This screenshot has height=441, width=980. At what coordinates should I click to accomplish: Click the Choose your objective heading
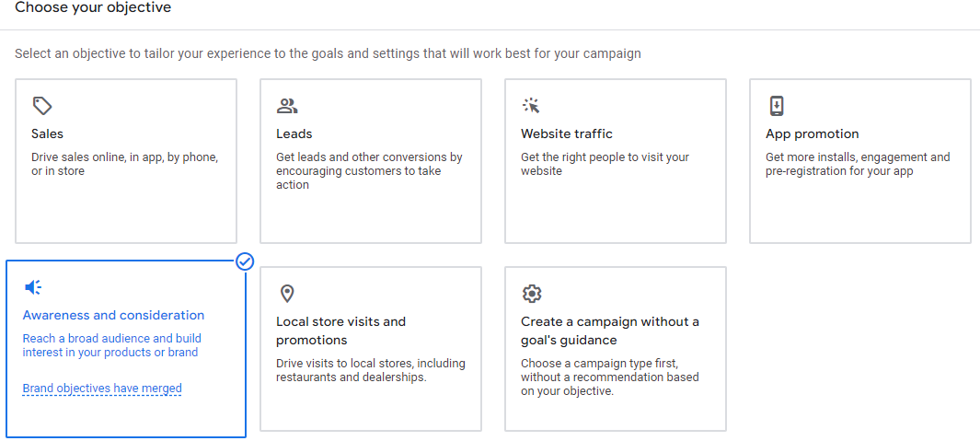click(93, 8)
